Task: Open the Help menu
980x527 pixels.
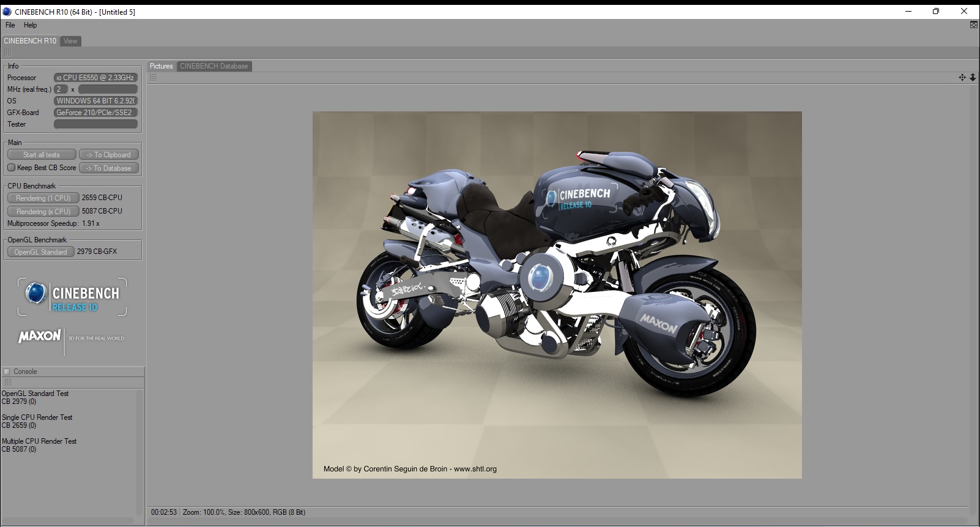Action: tap(31, 25)
